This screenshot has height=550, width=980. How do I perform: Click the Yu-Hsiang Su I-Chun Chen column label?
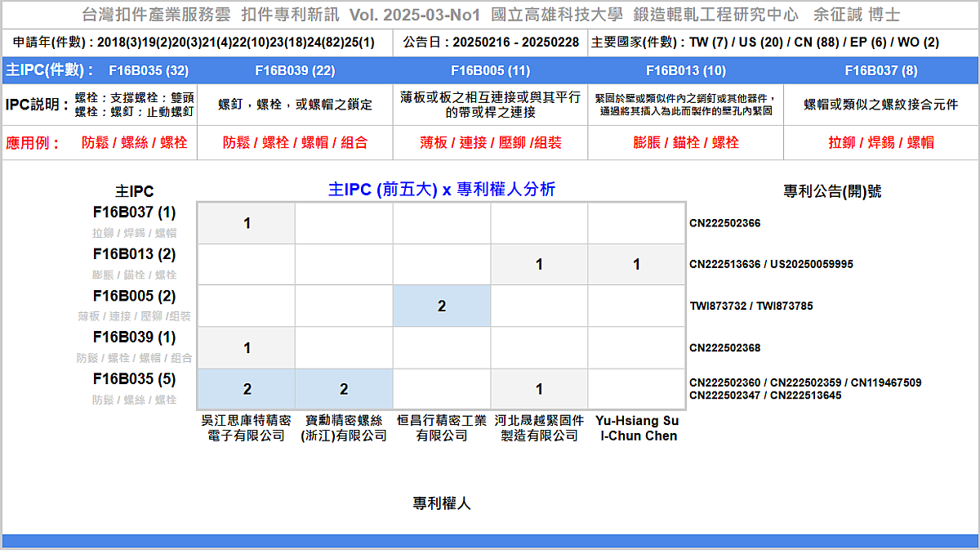coord(637,428)
